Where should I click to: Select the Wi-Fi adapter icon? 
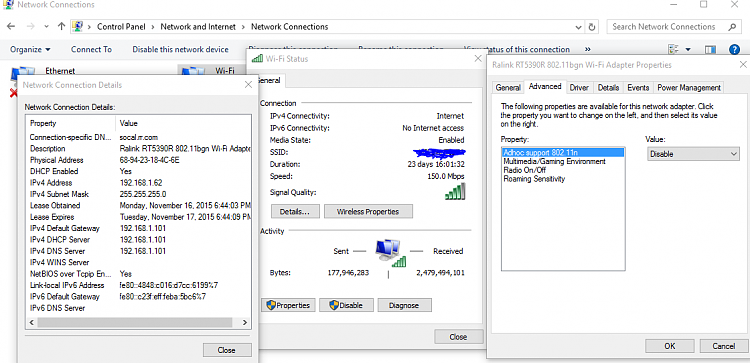192,71
